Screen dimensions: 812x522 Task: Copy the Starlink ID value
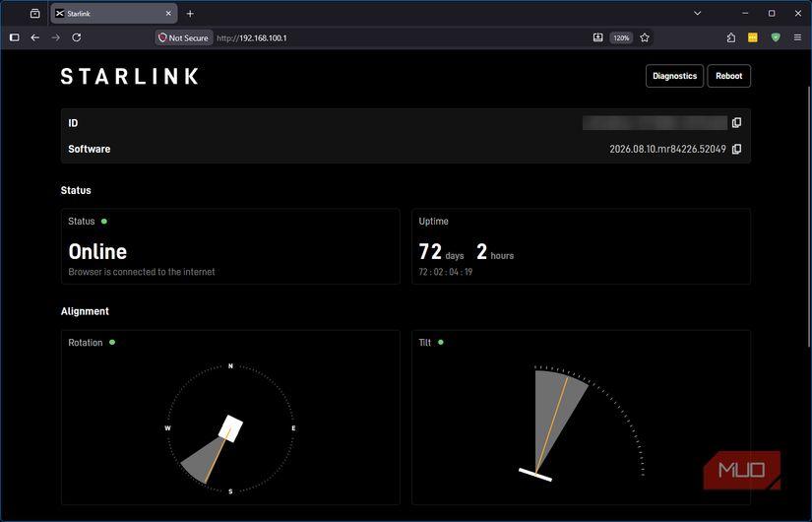pyautogui.click(x=736, y=123)
